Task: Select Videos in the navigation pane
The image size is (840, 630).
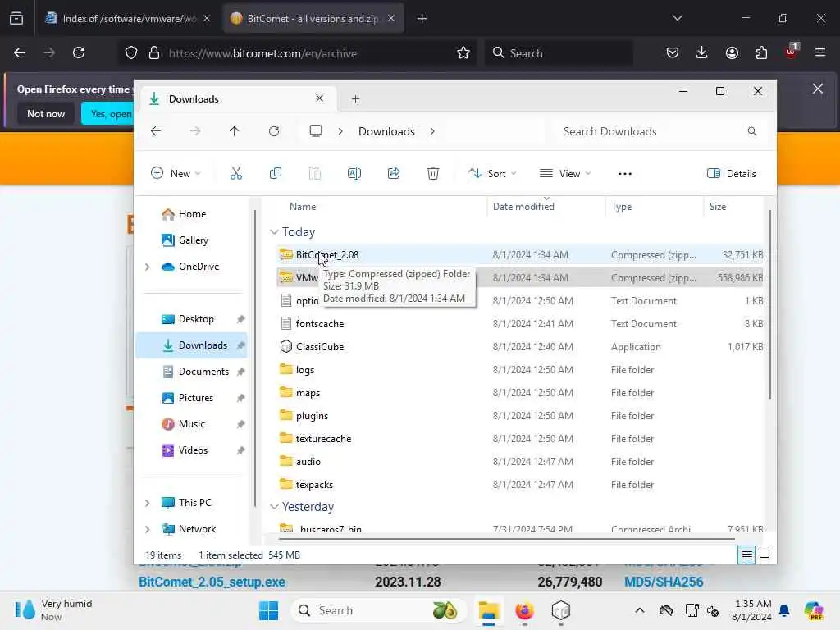Action: click(x=193, y=450)
